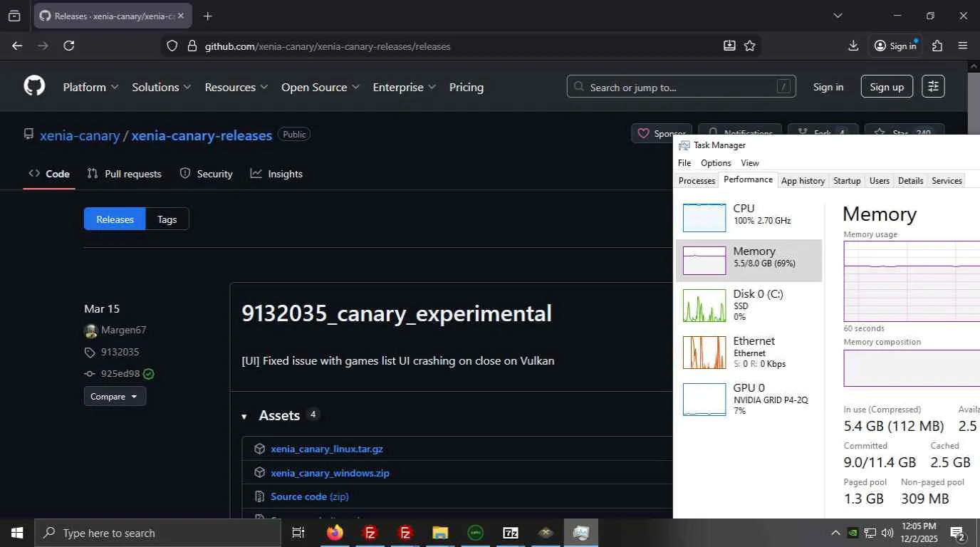Open the Security tab
The height and width of the screenshot is (547, 980).
207,174
